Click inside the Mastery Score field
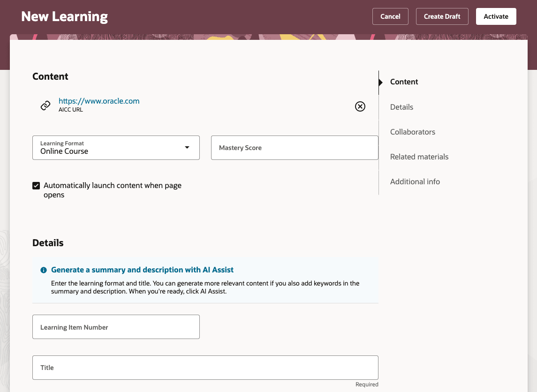The image size is (537, 392). (x=295, y=148)
